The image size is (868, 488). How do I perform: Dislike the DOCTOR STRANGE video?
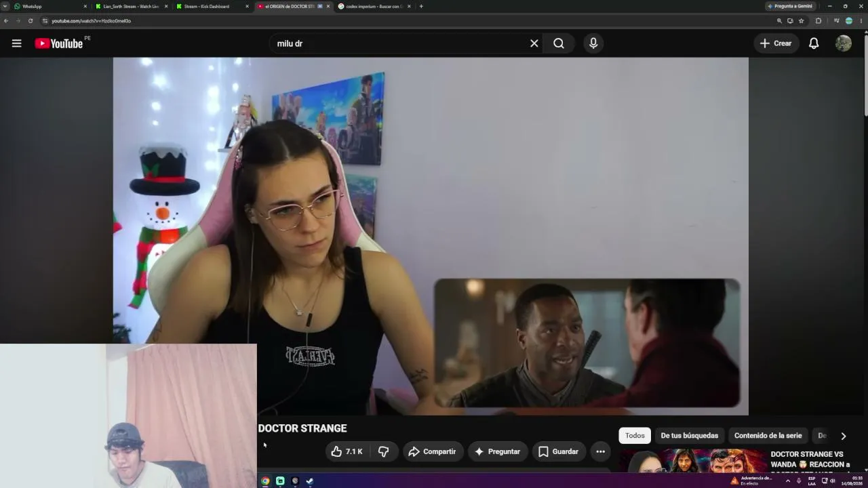click(384, 451)
